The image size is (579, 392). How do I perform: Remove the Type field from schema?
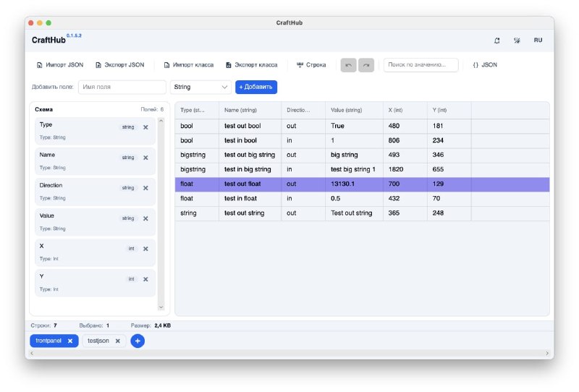[146, 127]
